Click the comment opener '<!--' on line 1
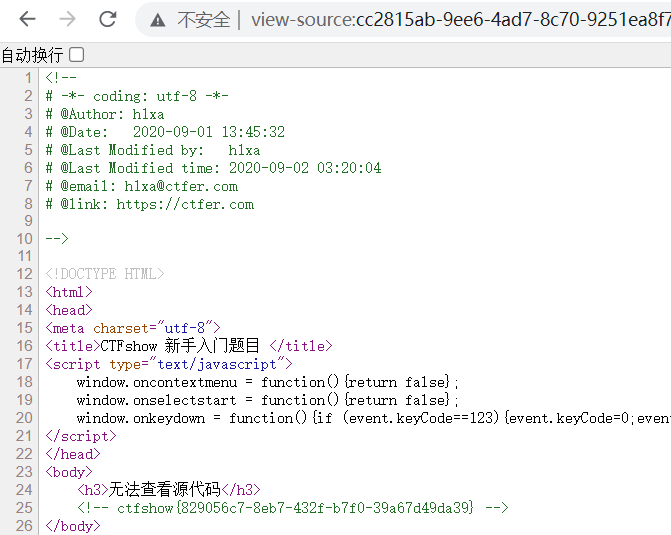The image size is (671, 535). tap(61, 78)
